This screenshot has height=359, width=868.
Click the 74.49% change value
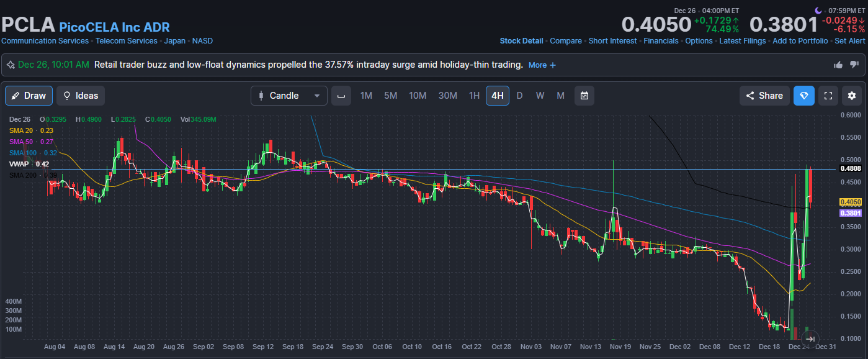pos(722,29)
